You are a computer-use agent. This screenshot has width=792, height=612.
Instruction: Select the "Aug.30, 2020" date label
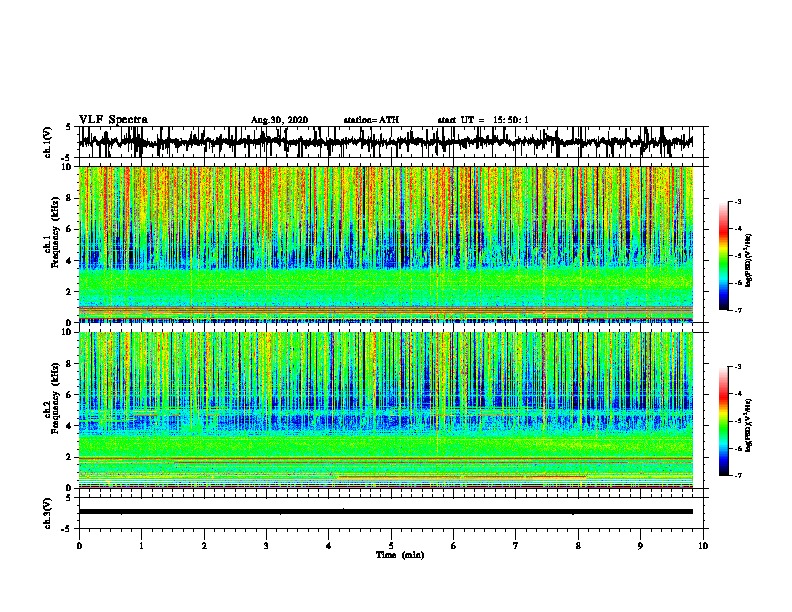point(279,120)
